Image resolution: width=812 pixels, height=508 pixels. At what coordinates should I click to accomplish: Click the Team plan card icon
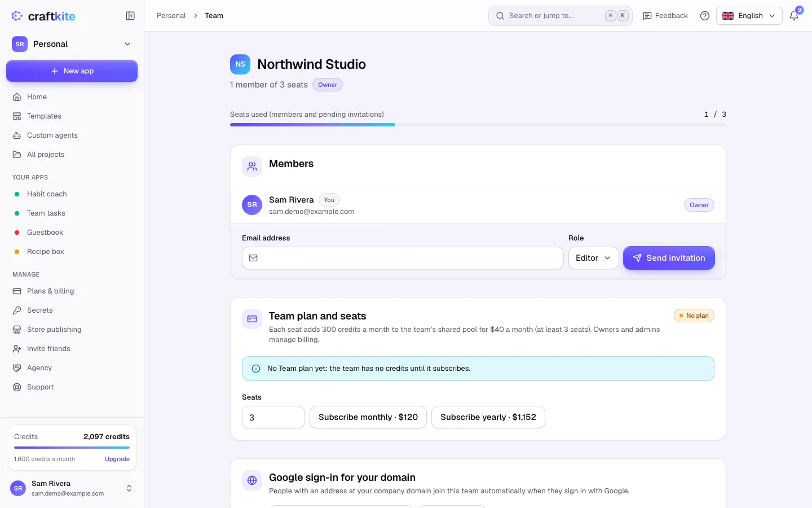(252, 319)
